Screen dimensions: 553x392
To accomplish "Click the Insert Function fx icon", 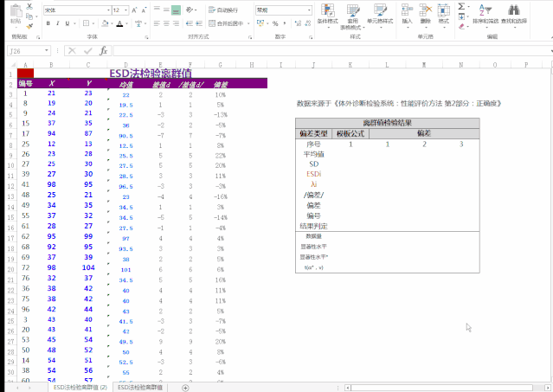I will (x=103, y=51).
